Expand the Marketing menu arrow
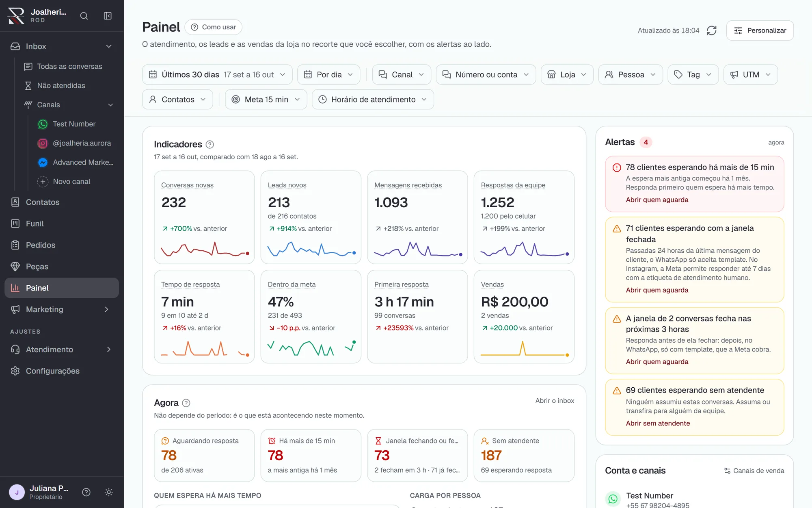812x508 pixels. click(x=107, y=310)
